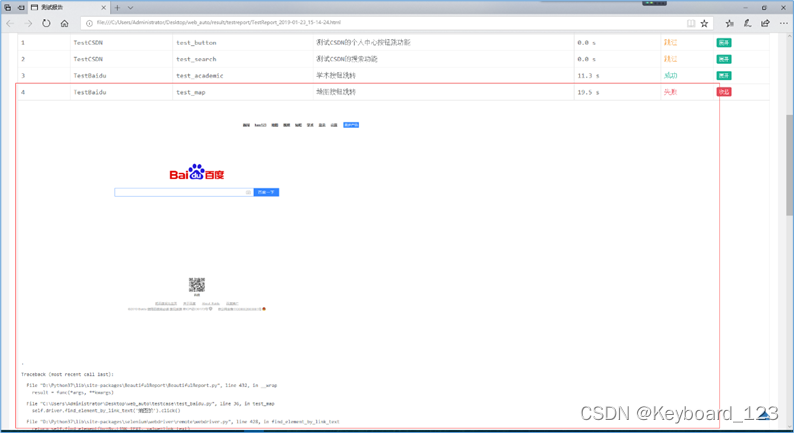Open the embedded Baidu failure screenshot

(196, 218)
